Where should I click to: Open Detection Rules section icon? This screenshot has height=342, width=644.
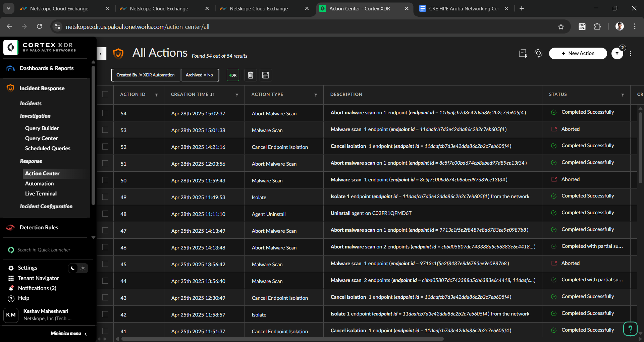10,227
